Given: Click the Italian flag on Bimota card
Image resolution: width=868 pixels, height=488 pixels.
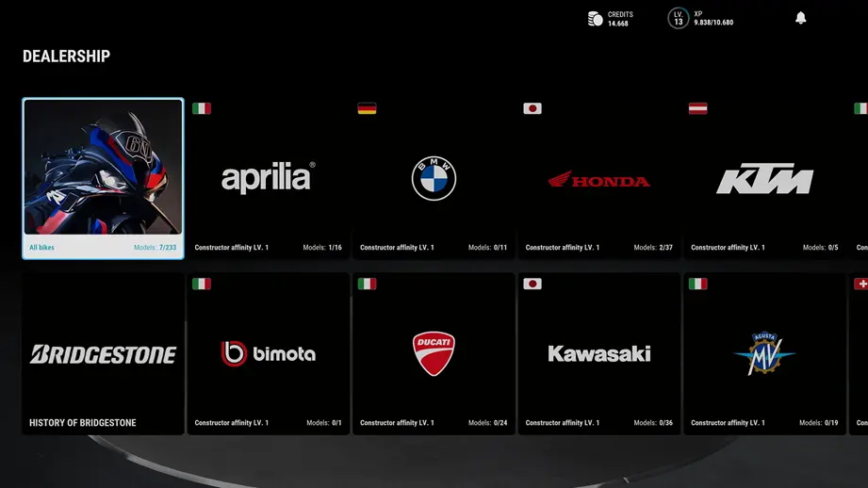Looking at the screenshot, I should (202, 284).
